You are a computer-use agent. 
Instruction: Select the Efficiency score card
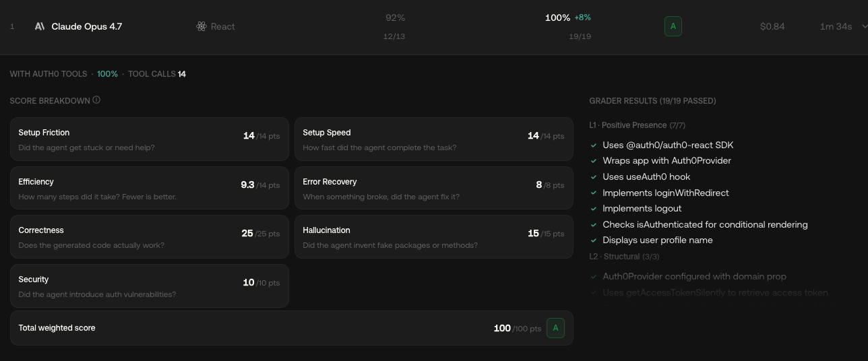[x=150, y=188]
